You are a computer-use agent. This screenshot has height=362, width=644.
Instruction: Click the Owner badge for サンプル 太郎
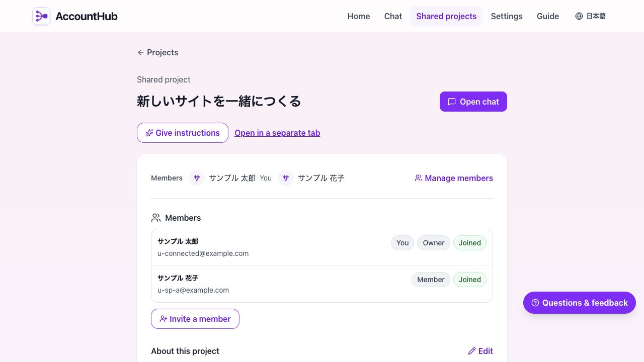pos(434,243)
